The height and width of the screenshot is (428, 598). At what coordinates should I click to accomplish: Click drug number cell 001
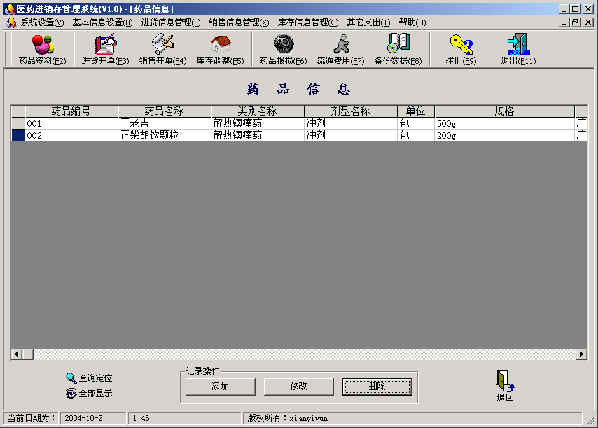click(72, 124)
